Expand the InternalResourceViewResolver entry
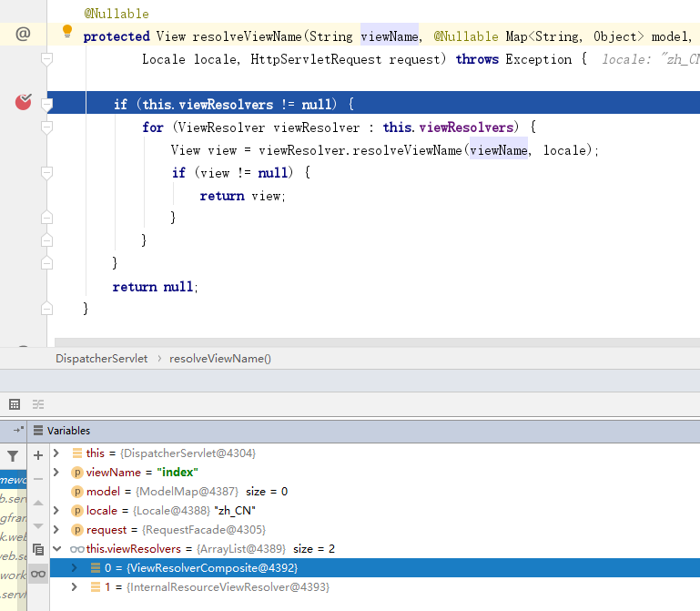The width and height of the screenshot is (700, 611). click(x=74, y=587)
